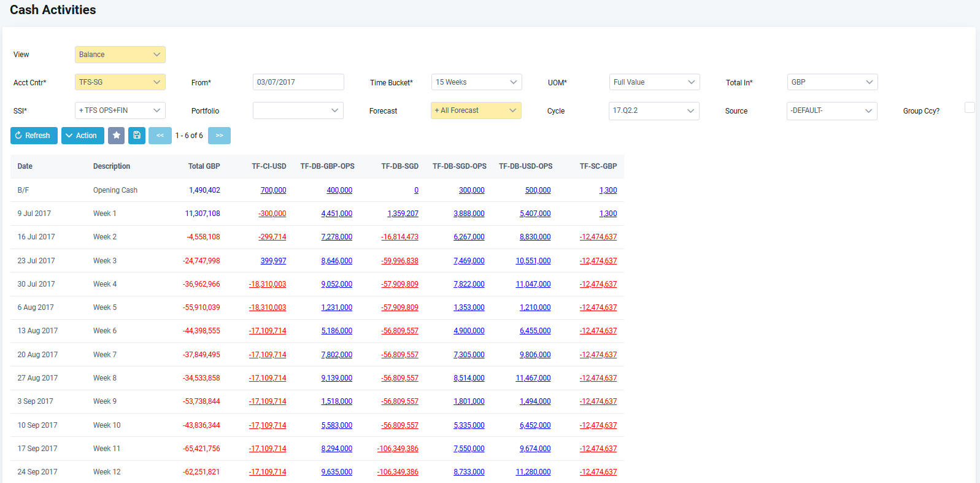Expand the Forecast All Forecast dropdown
The image size is (980, 483).
point(476,110)
